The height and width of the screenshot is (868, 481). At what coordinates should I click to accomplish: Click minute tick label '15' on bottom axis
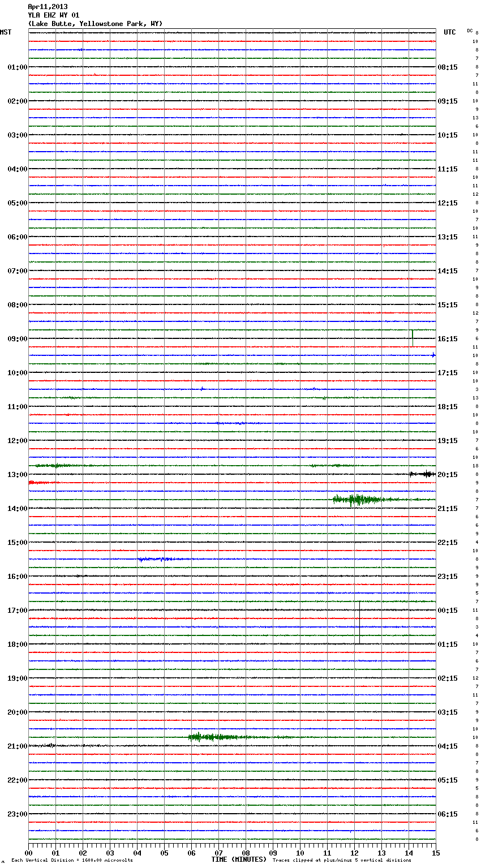pos(436,853)
